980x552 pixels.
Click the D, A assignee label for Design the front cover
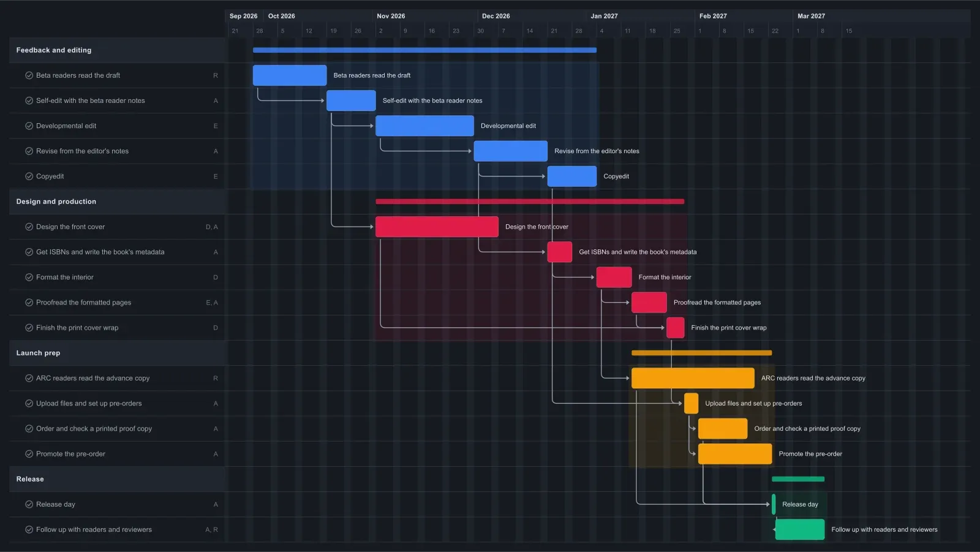tap(211, 227)
